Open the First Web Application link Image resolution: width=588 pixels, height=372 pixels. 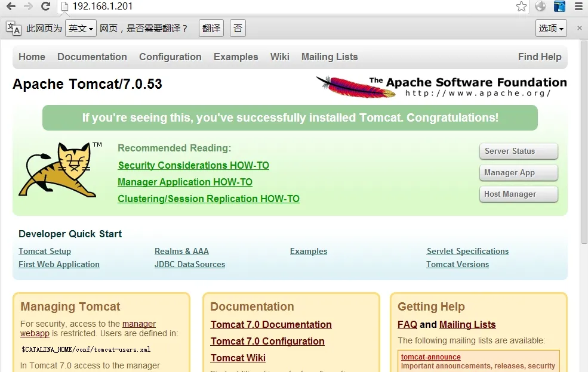pos(59,265)
